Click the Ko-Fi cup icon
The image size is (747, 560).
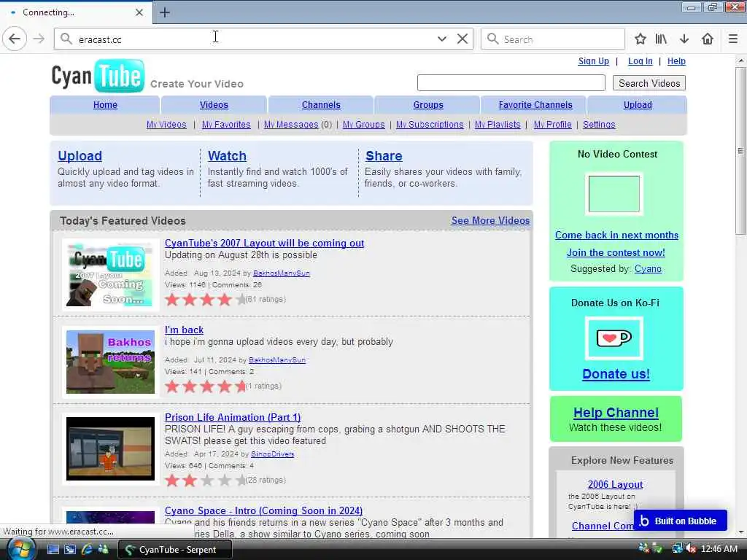coord(614,338)
